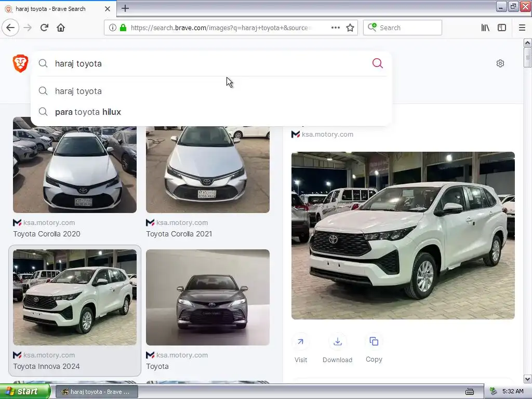Click ksa.motory.com under Corolla 2020
The image size is (532, 399).
click(49, 222)
